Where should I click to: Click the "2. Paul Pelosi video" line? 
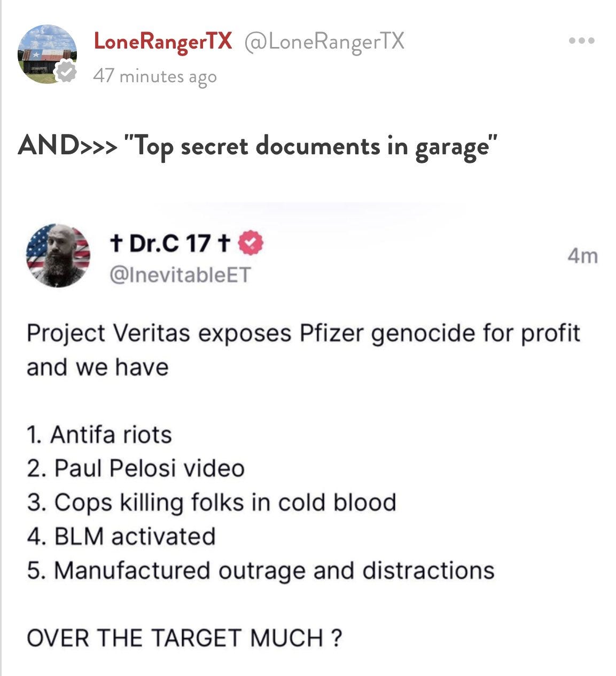pyautogui.click(x=136, y=469)
